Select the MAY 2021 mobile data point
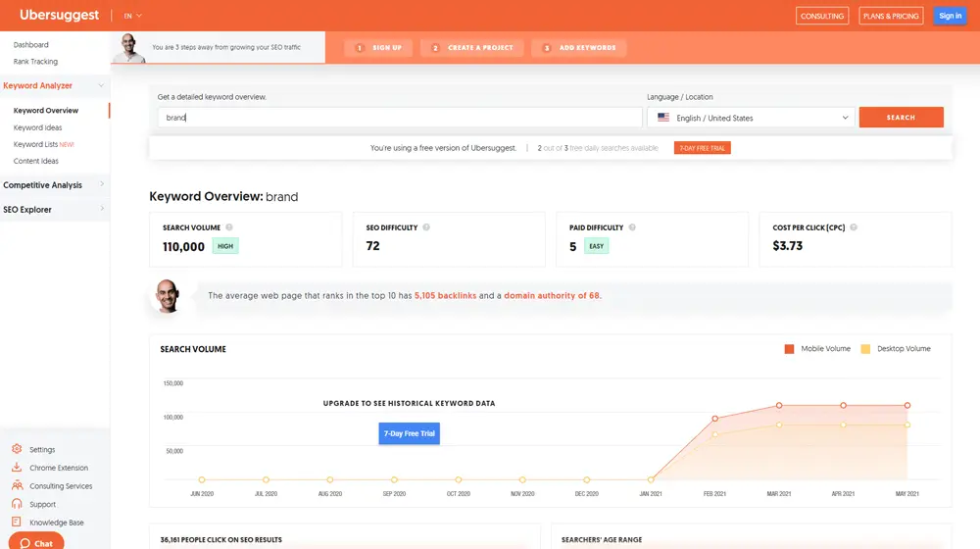This screenshot has height=549, width=980. (x=906, y=405)
